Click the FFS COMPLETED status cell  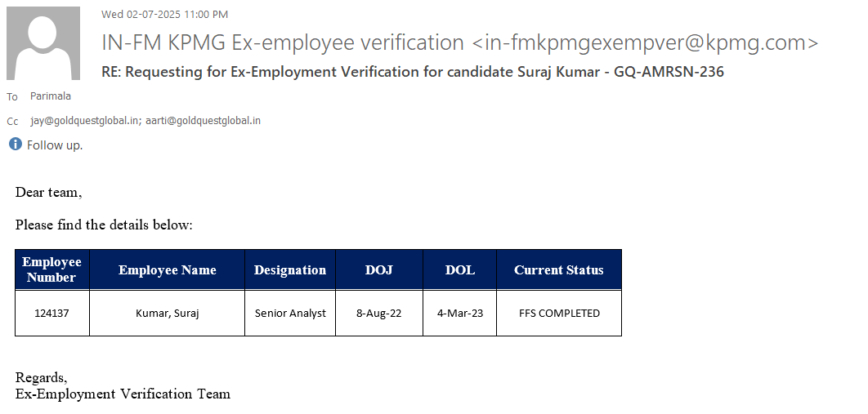pos(559,313)
